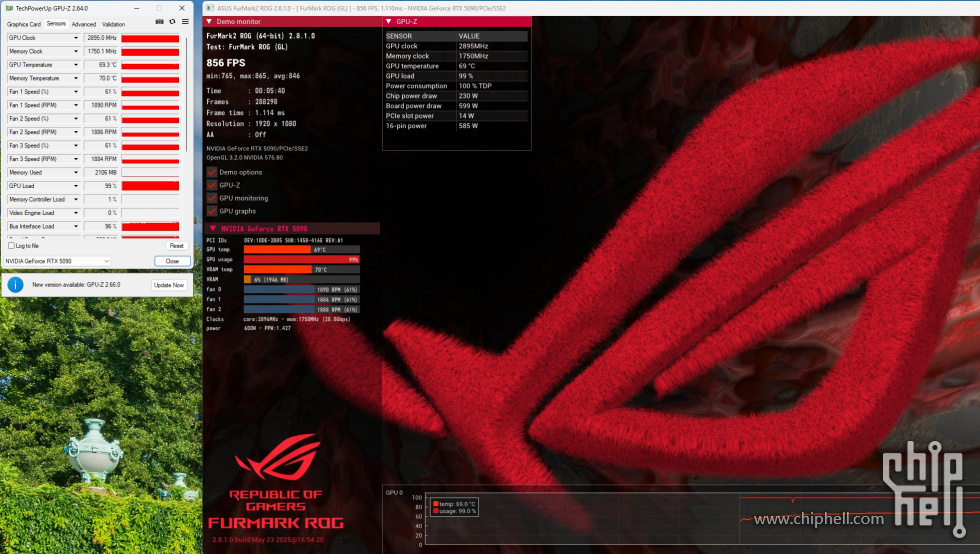Open the Memory Clock sensor dropdown
The image size is (980, 554).
pos(76,51)
